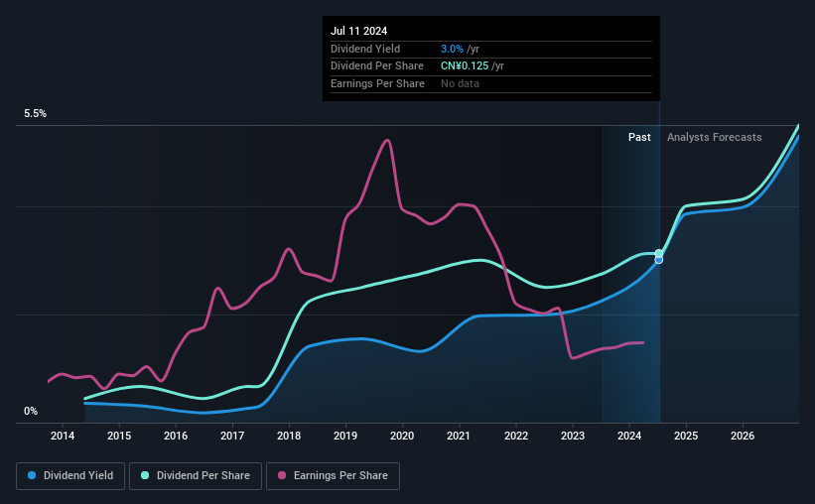
Task: Click the 2022 x-axis label
Action: tap(516, 436)
